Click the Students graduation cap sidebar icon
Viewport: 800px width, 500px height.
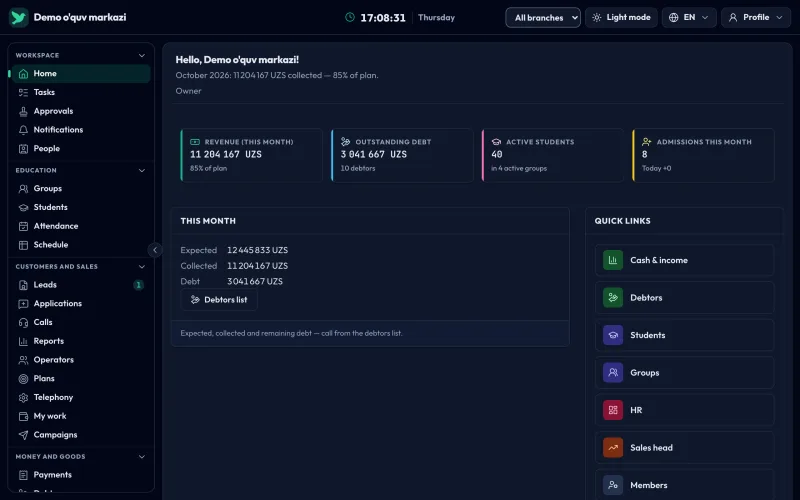point(23,208)
